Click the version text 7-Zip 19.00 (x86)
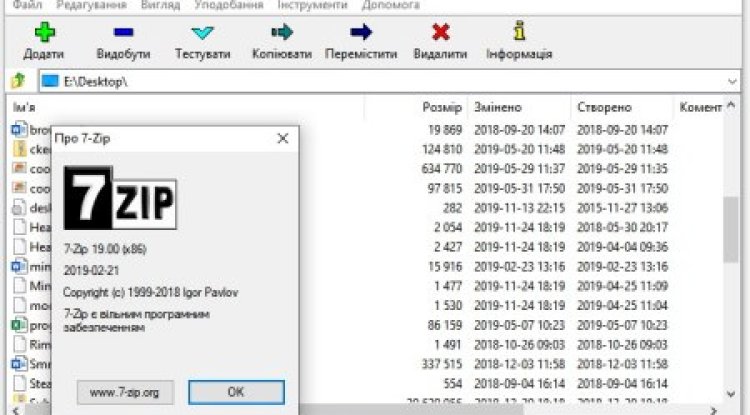 point(105,249)
